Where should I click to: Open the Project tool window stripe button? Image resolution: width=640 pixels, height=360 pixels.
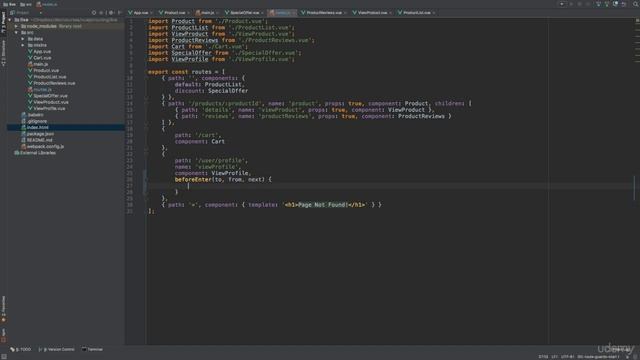(x=3, y=22)
